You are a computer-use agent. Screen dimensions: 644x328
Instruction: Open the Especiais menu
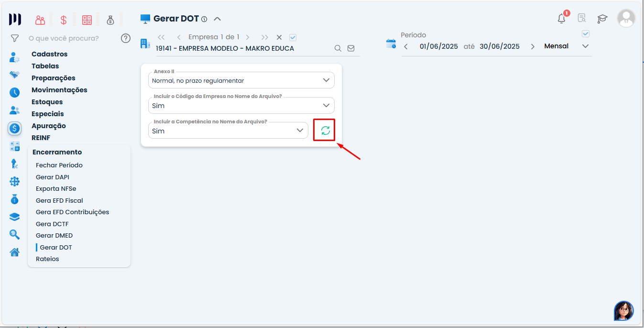tap(48, 114)
